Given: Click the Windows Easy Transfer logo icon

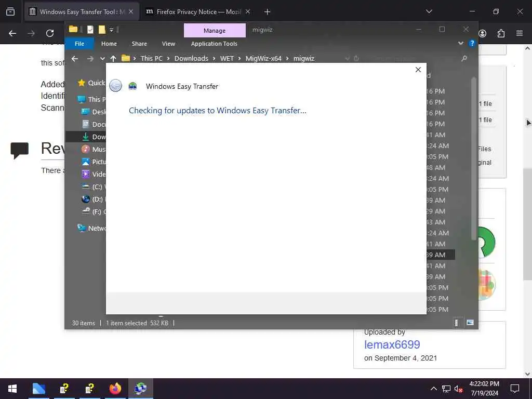Looking at the screenshot, I should (x=132, y=86).
